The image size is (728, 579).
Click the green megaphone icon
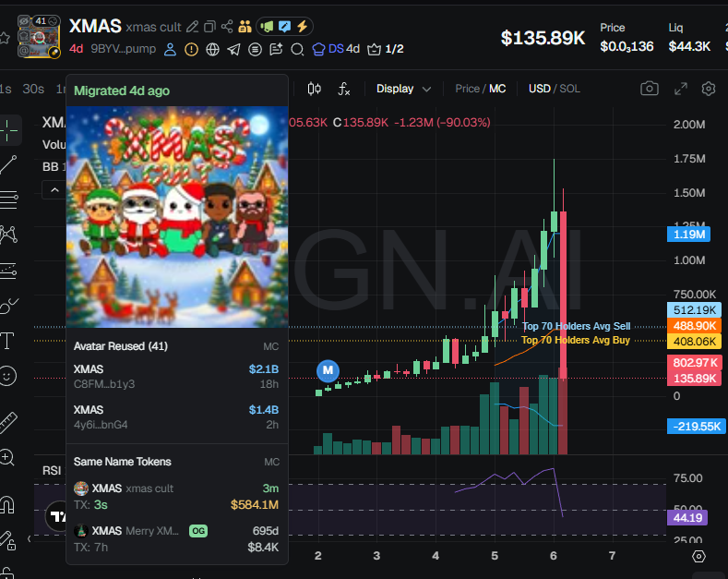click(267, 27)
